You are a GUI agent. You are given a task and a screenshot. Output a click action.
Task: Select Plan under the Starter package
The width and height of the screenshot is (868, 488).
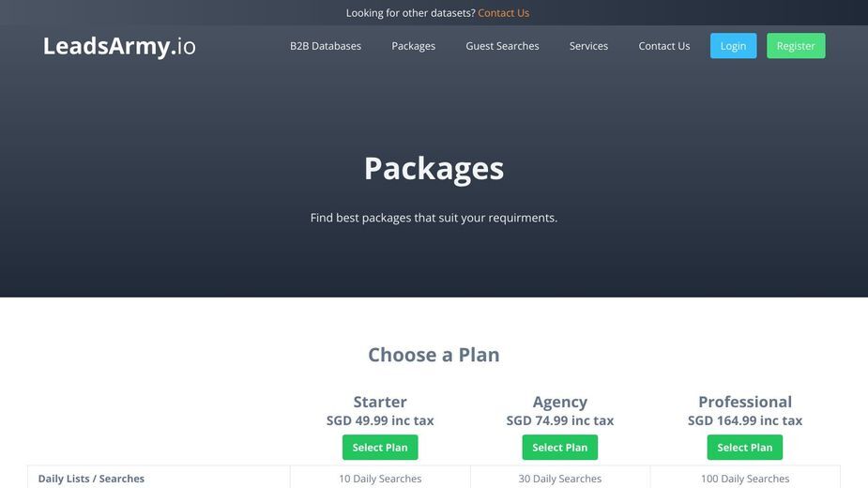pyautogui.click(x=380, y=447)
